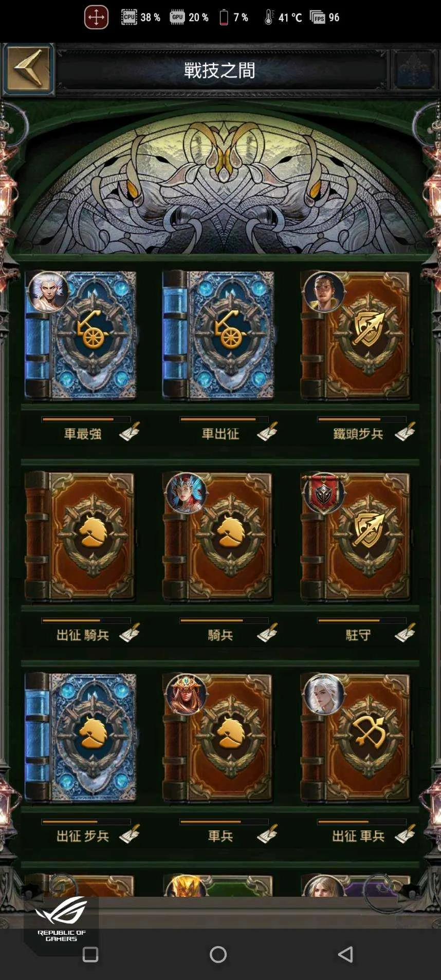
Task: Click the edit pencil icon next to 車出征
Action: (x=267, y=432)
